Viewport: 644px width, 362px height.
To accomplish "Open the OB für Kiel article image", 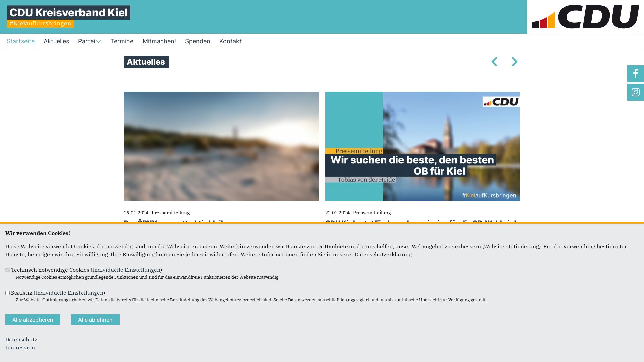I will [423, 146].
